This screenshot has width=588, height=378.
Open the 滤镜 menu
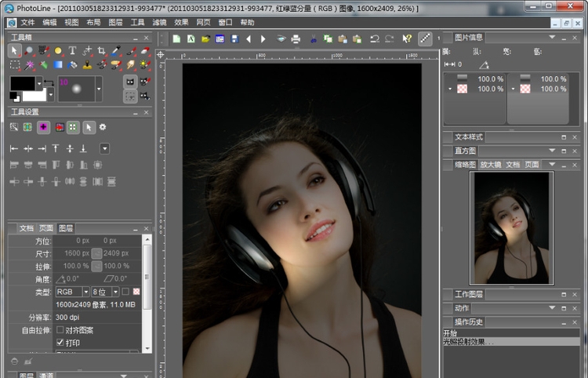click(161, 22)
